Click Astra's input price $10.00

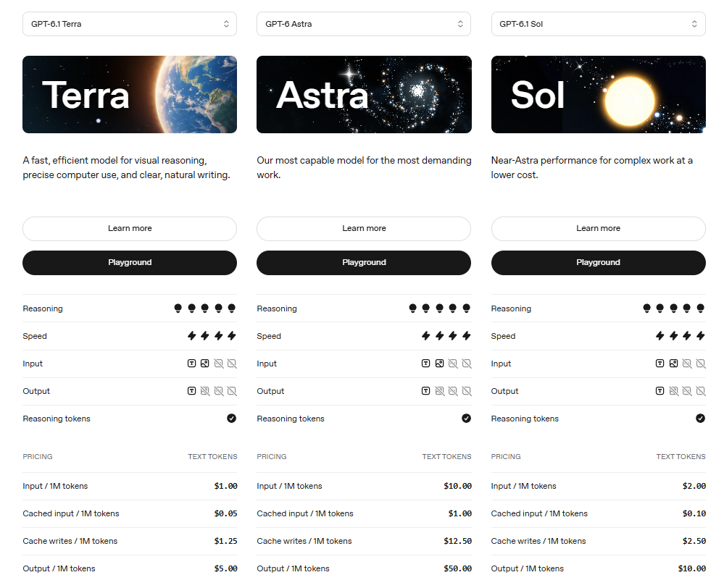click(457, 486)
